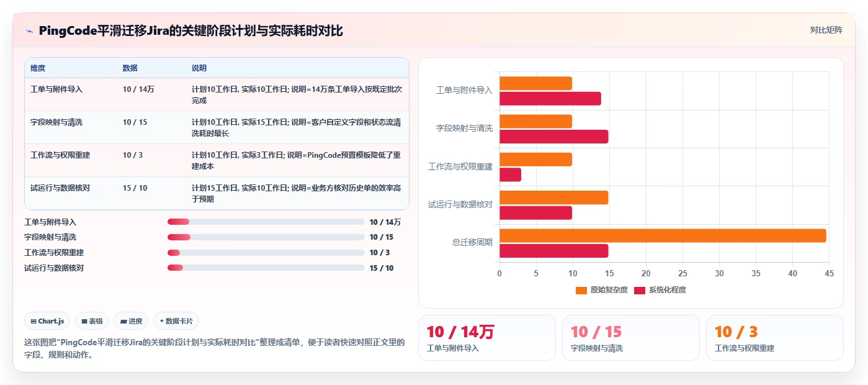The image size is (868, 385).
Task: Click the 字段映射与清洗 progress bar
Action: click(266, 237)
